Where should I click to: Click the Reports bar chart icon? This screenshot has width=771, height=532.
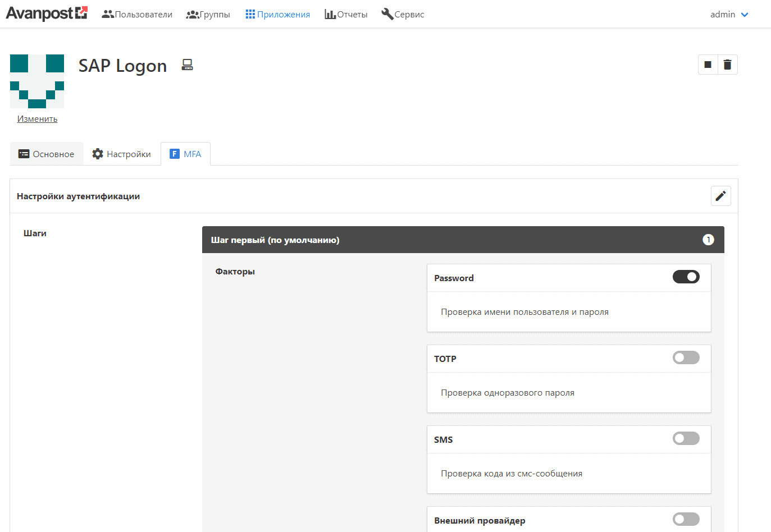330,14
